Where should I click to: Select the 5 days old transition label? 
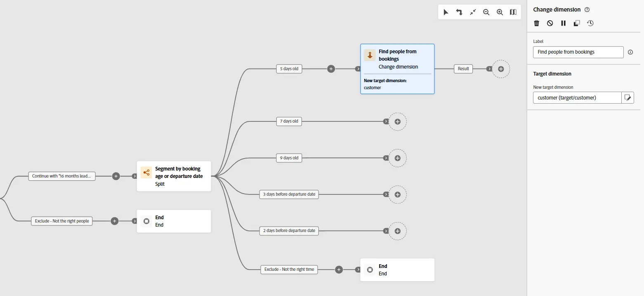289,69
